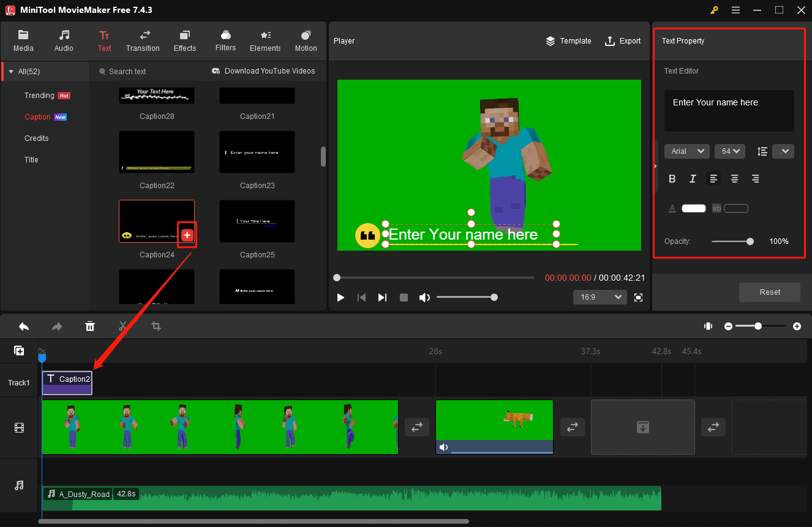Open the Media tab
This screenshot has width=812, height=527.
pyautogui.click(x=23, y=41)
